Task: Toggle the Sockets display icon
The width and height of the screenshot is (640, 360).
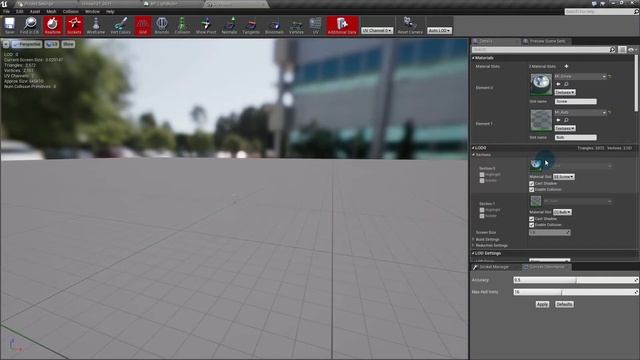Action: pyautogui.click(x=74, y=26)
